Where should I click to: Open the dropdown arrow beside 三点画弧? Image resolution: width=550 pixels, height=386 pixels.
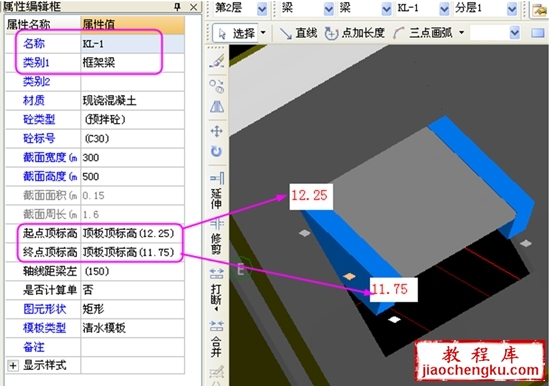(462, 33)
